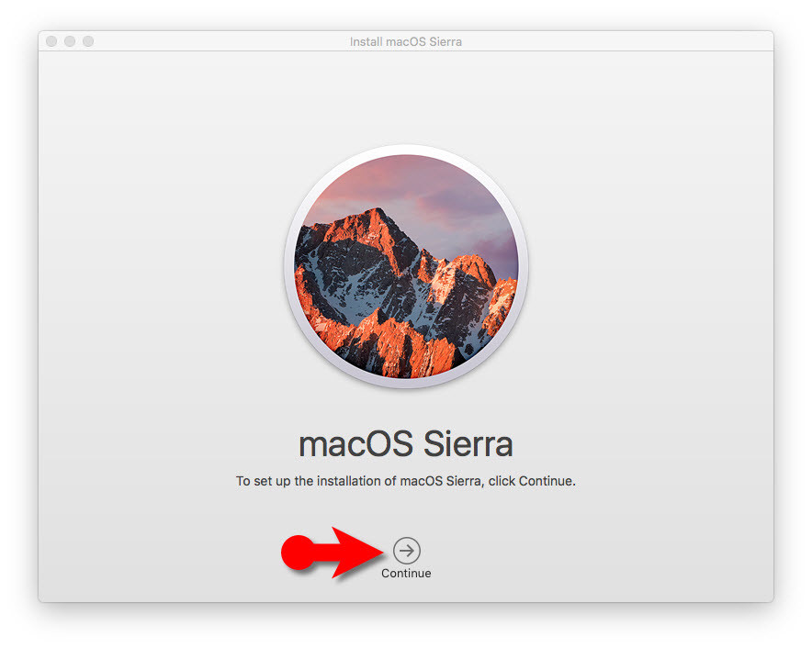
Task: Minimize the Install macOS Sierra window
Action: (70, 41)
